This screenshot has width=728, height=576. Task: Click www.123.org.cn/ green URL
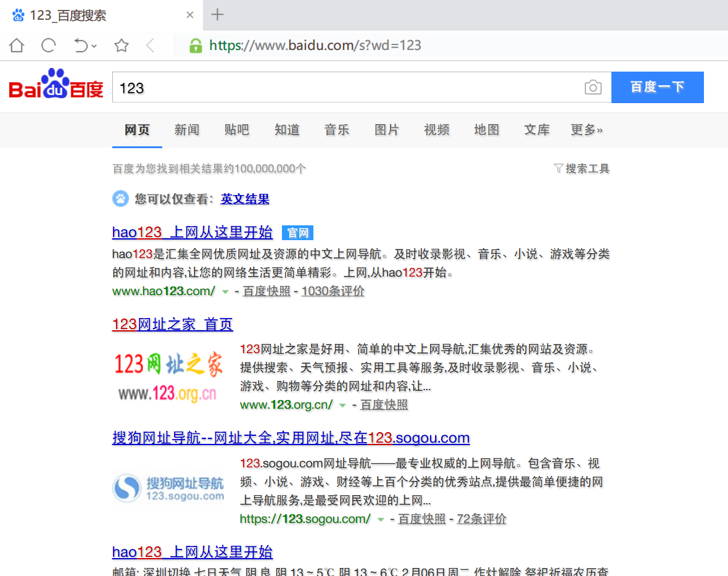pyautogui.click(x=286, y=405)
